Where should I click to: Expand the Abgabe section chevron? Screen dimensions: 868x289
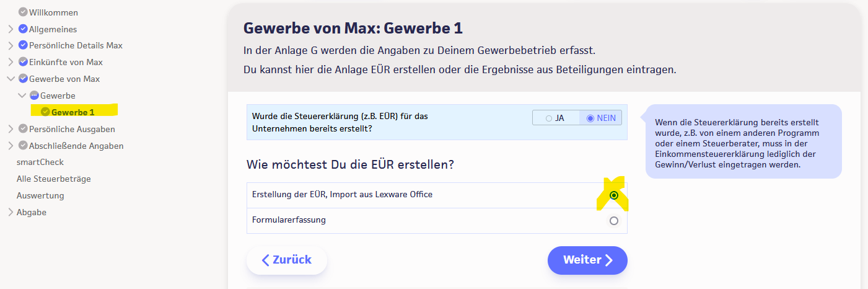[11, 212]
